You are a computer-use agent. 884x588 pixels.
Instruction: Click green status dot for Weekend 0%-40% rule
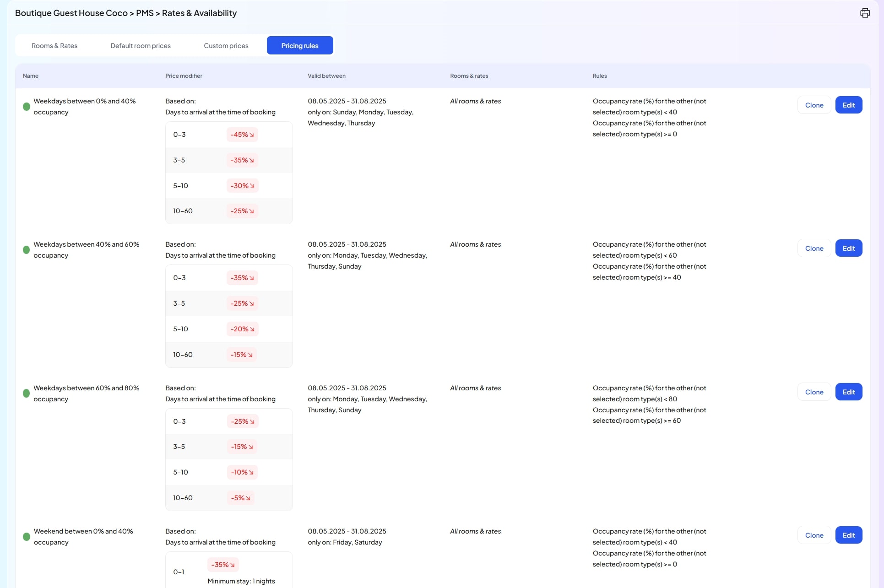click(27, 537)
